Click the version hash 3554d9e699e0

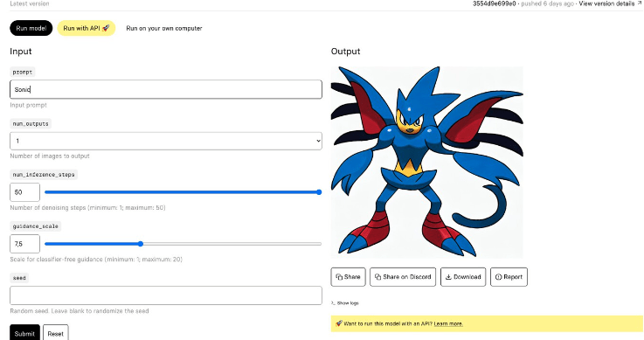click(x=494, y=3)
